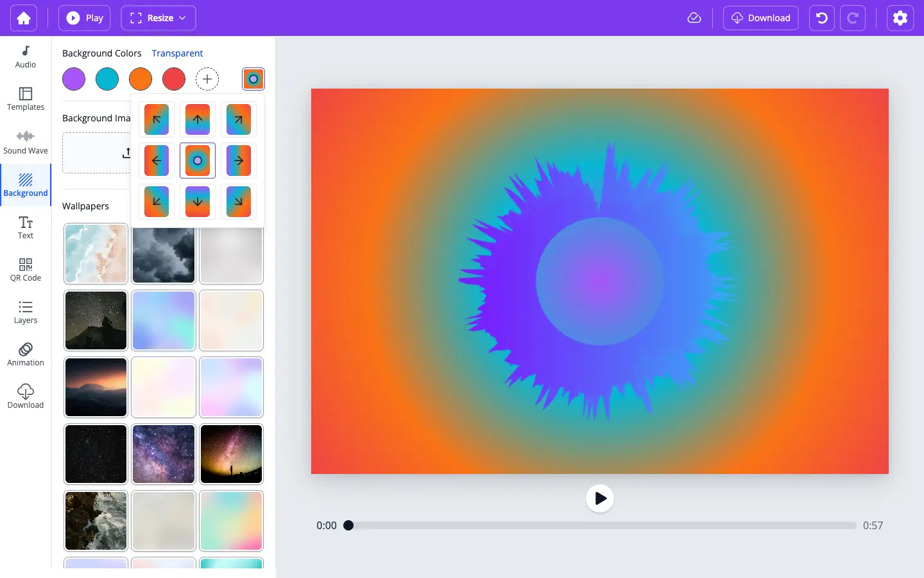The height and width of the screenshot is (578, 924).
Task: Select the pale yellow-pink gradient wallpaper
Action: 164,387
